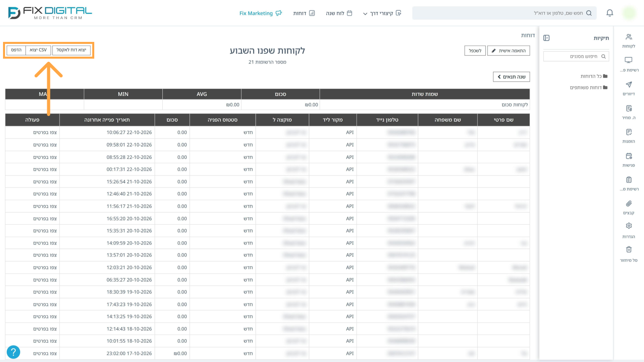This screenshot has width=644, height=362.
Task: Expand the שנה תנאים change conditions button
Action: tap(512, 77)
